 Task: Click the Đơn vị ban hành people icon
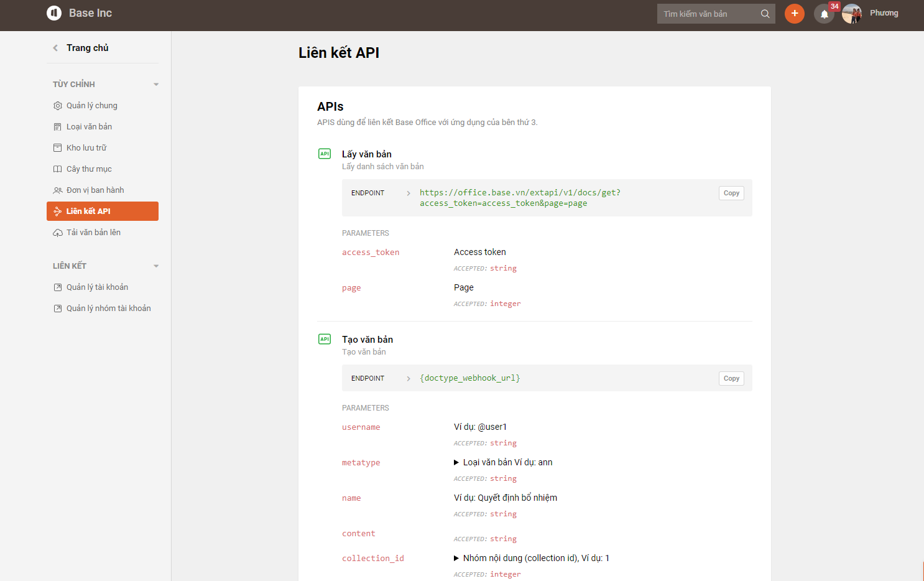click(58, 190)
